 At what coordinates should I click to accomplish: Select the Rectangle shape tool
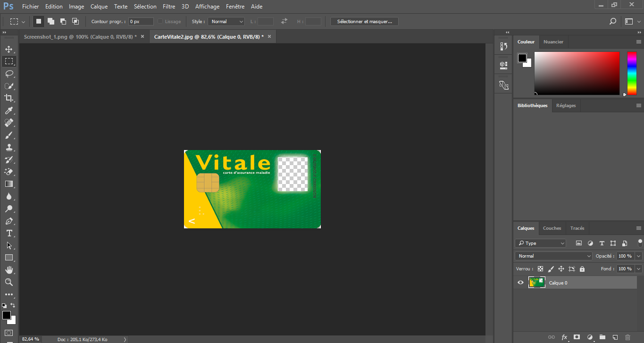[x=8, y=258]
